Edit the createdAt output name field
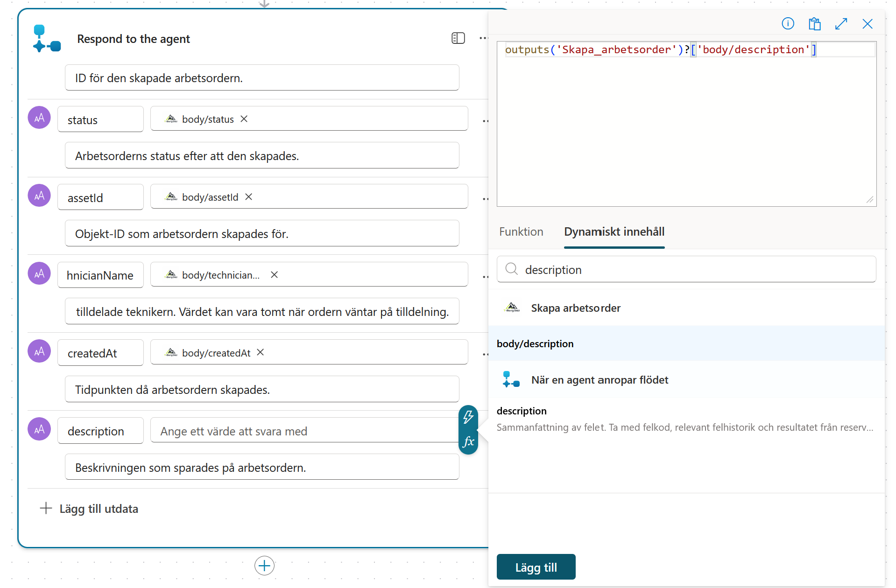The width and height of the screenshot is (896, 588). [x=100, y=353]
